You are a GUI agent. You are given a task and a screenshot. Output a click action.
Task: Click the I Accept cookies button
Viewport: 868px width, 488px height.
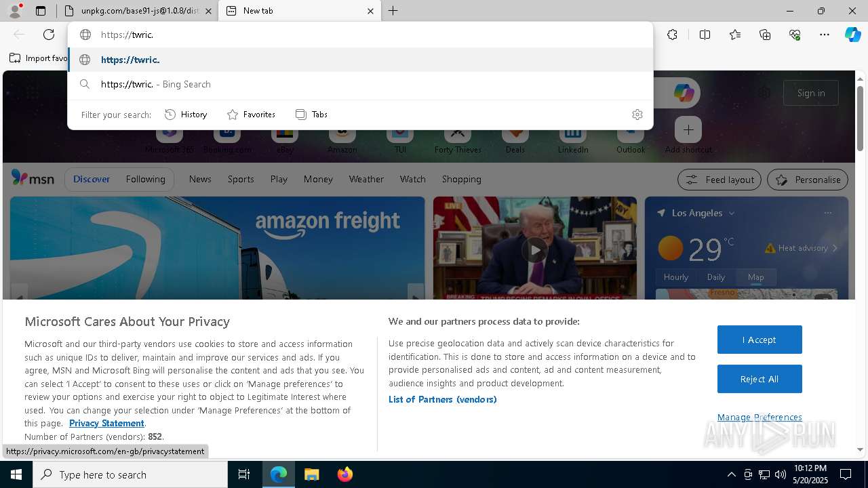[x=759, y=340]
